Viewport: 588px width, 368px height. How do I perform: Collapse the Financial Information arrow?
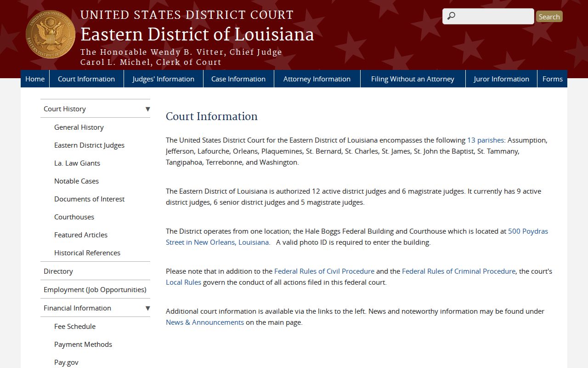pyautogui.click(x=147, y=308)
